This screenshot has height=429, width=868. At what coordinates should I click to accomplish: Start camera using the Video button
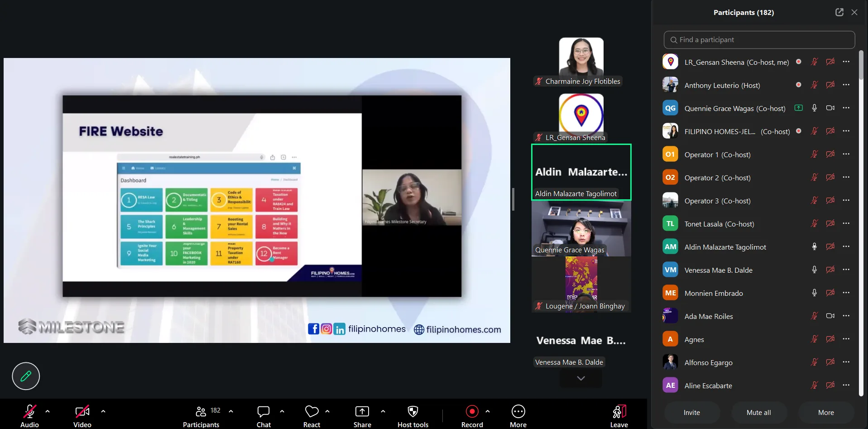(82, 416)
